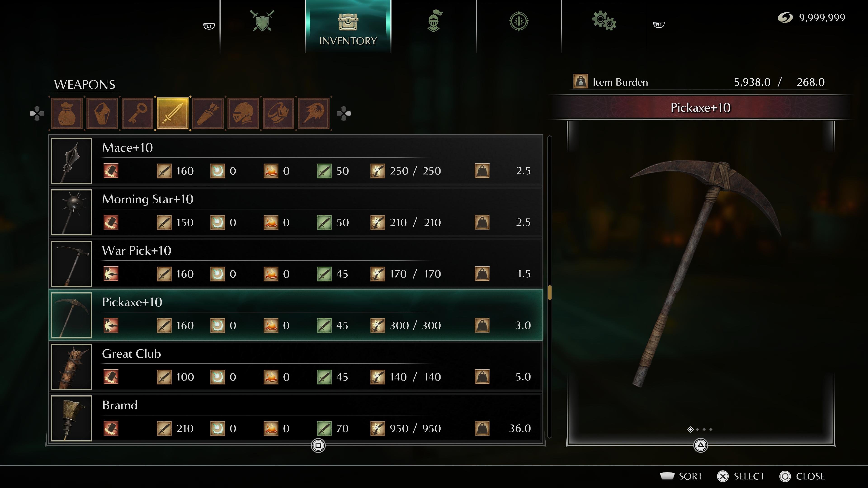Switch to the key items category

(x=137, y=113)
